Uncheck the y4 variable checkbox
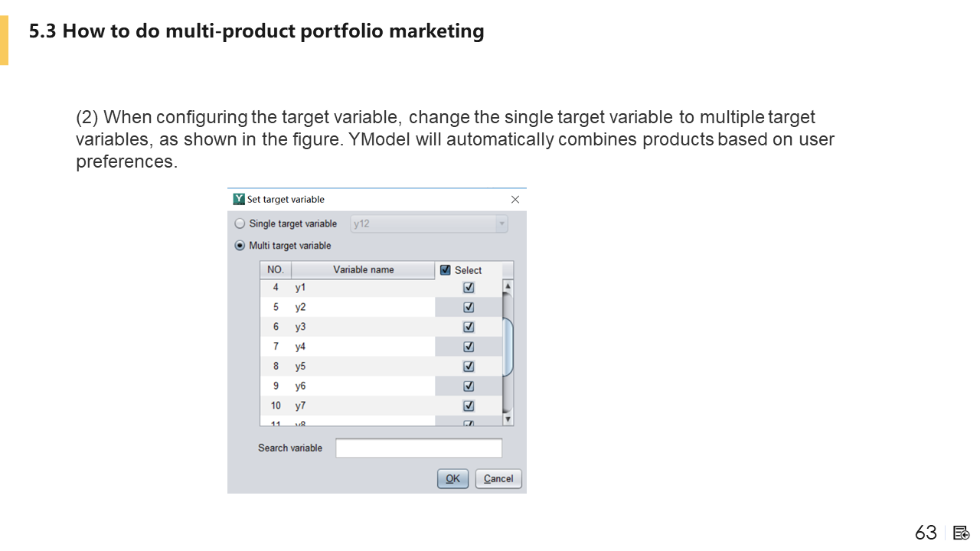Image resolution: width=980 pixels, height=551 pixels. 469,347
